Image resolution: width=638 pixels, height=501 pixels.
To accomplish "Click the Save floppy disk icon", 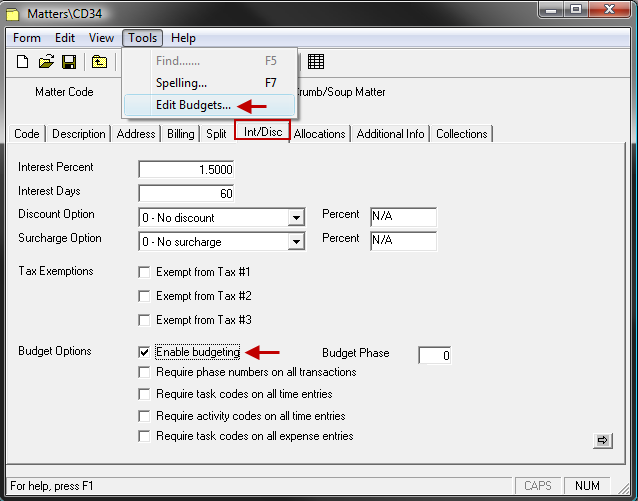I will 69,62.
